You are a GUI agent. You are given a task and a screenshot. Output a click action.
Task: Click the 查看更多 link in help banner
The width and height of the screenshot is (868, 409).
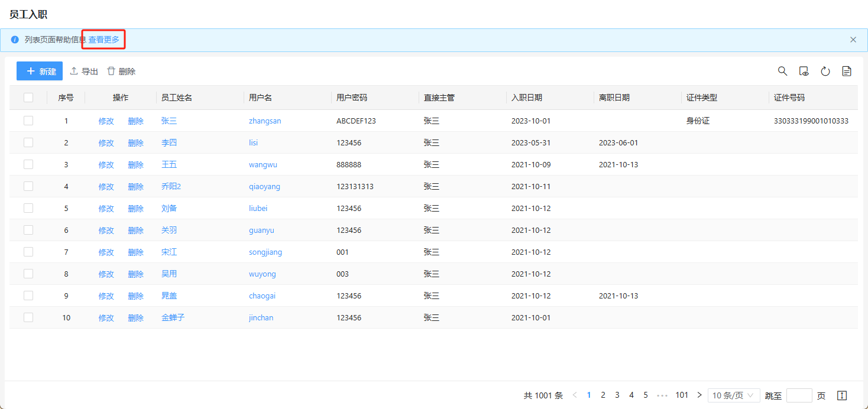tap(104, 40)
